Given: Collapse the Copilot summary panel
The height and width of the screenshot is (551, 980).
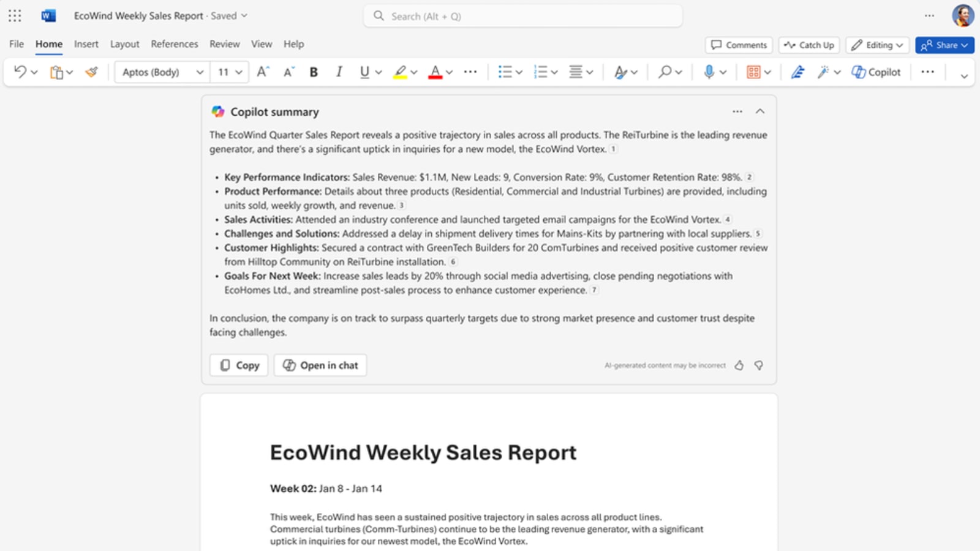Looking at the screenshot, I should click(x=760, y=111).
